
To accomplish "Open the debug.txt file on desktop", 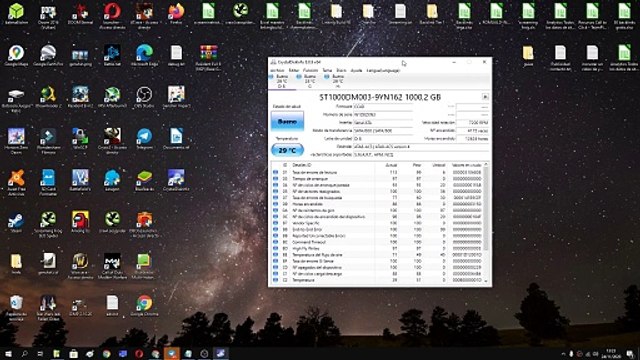I will tap(176, 56).
